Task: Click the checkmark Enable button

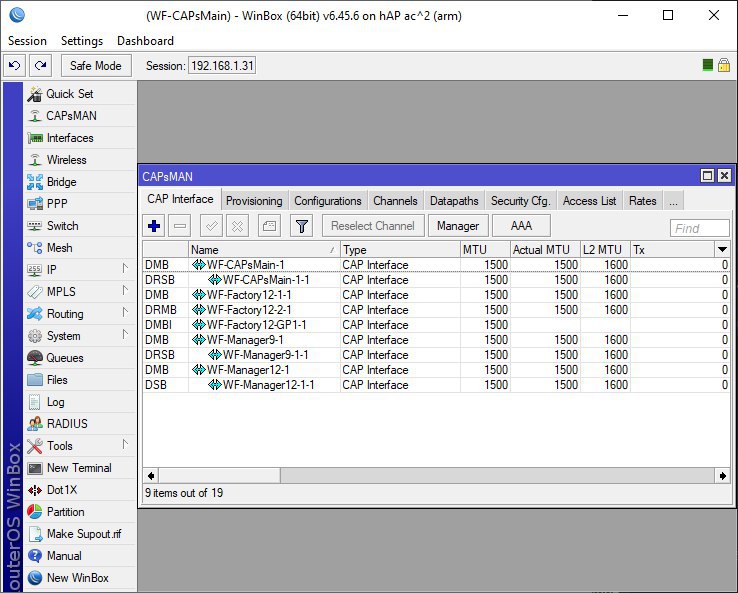Action: (211, 226)
